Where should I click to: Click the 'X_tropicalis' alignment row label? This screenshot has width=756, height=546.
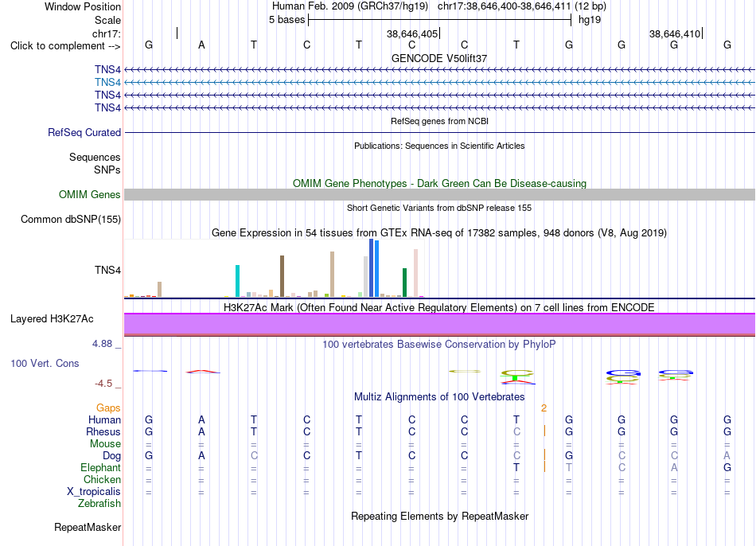(x=94, y=492)
